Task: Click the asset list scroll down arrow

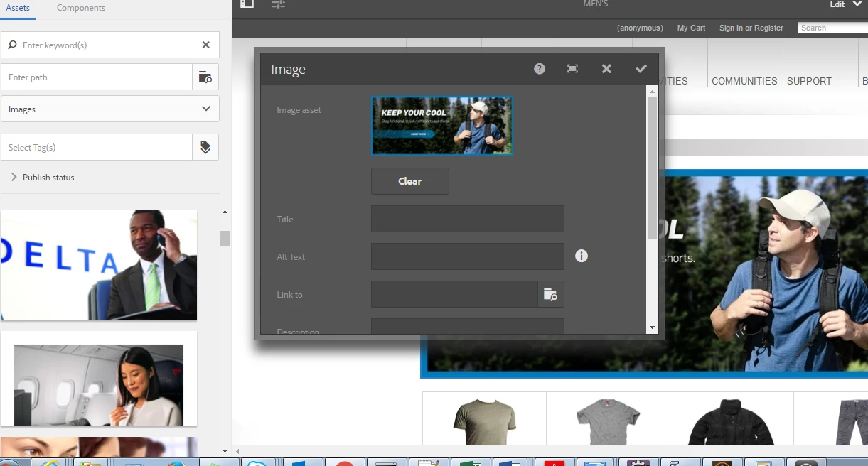Action: pyautogui.click(x=225, y=450)
